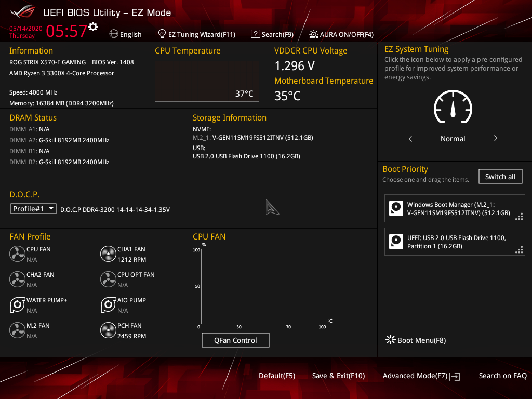Viewport: 532px width, 399px height.
Task: Grab the Windows Boot Manager drag handle
Action: (x=519, y=217)
